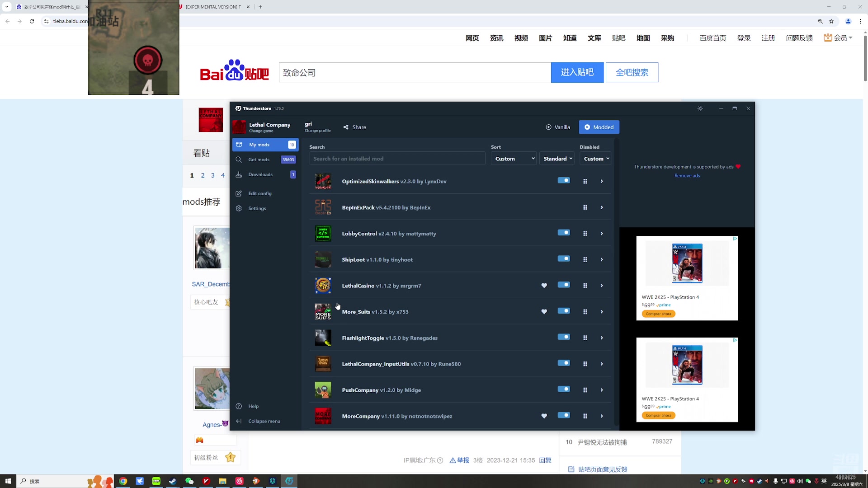
Task: Click the heart icon on More_Suits row
Action: coord(544,312)
